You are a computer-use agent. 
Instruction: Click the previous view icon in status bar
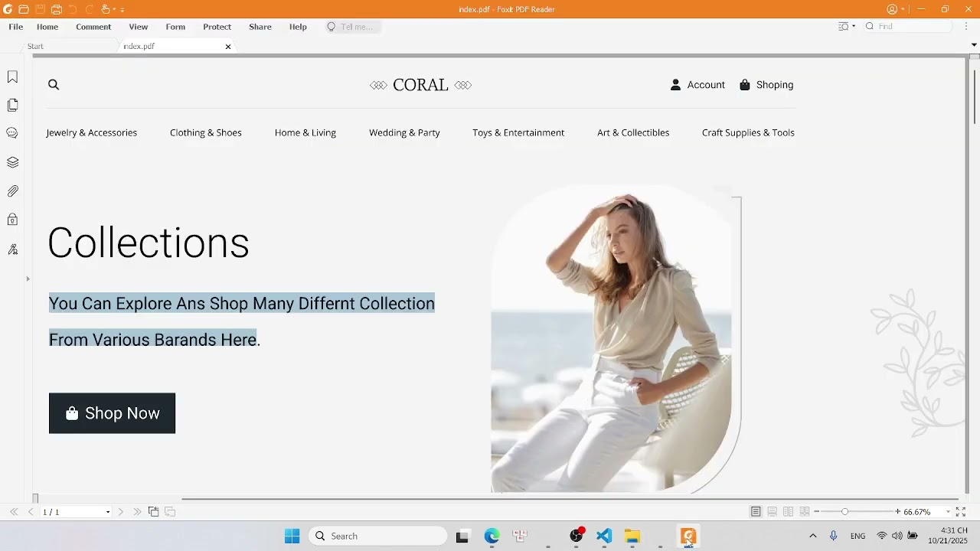[153, 512]
